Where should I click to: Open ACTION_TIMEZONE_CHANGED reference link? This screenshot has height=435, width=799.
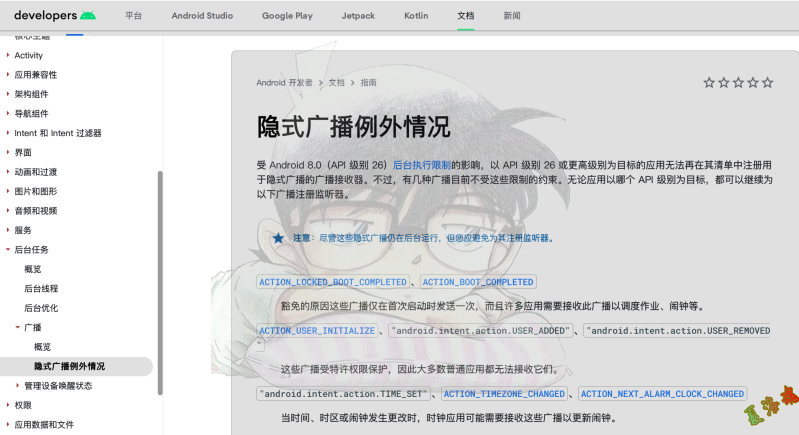[504, 394]
